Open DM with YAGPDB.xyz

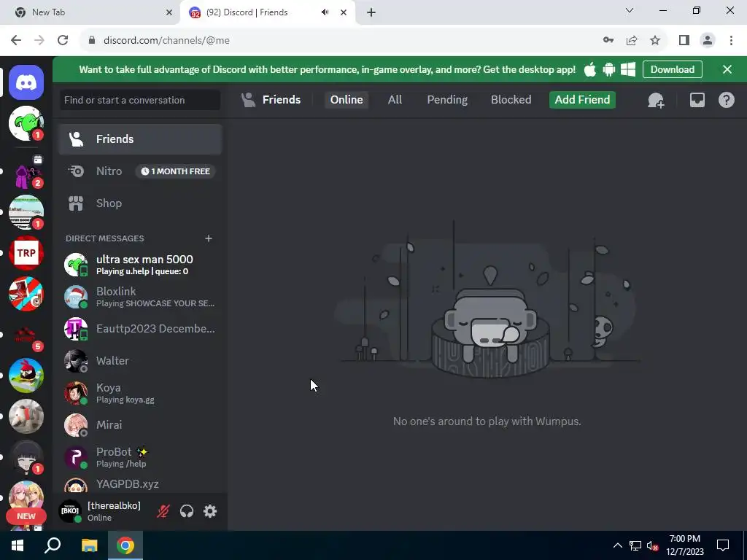click(x=141, y=484)
